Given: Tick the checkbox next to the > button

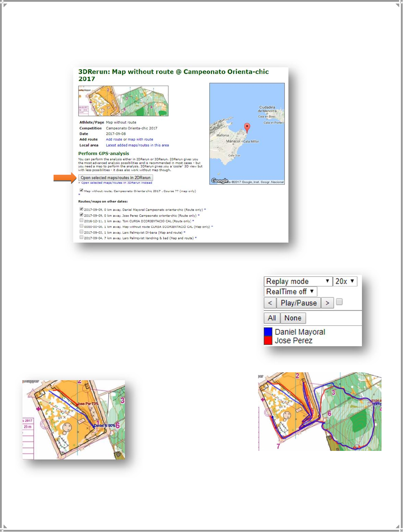Looking at the screenshot, I should (x=339, y=302).
